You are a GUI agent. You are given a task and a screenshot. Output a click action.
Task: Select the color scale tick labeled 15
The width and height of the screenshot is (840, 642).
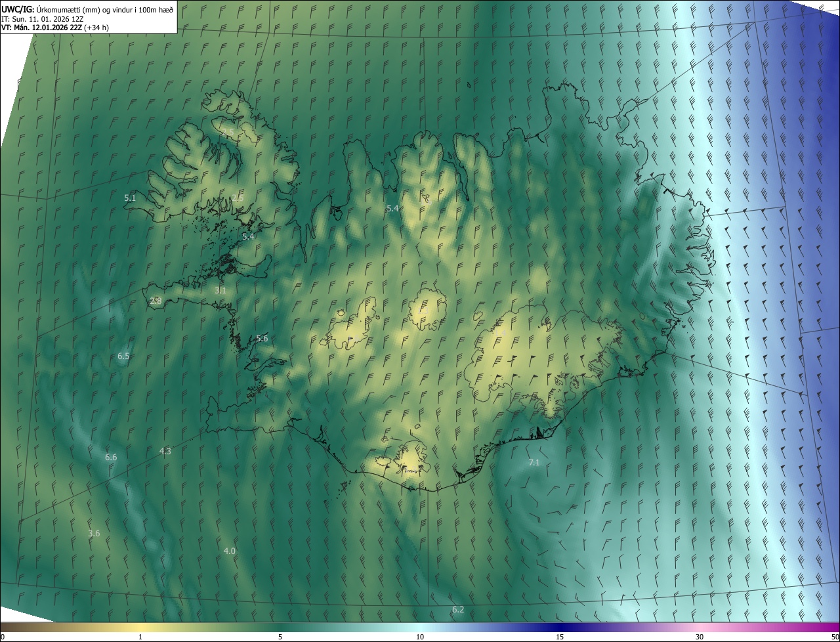560,637
